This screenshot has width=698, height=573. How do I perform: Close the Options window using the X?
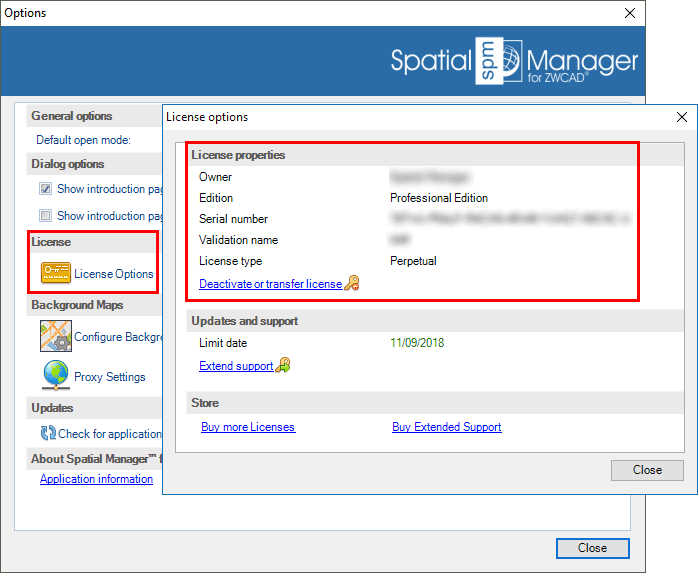629,13
